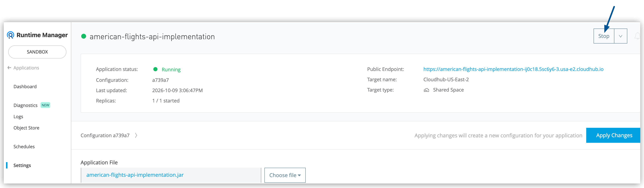Click the green Running status indicator dot
The image size is (644, 188).
click(x=155, y=69)
